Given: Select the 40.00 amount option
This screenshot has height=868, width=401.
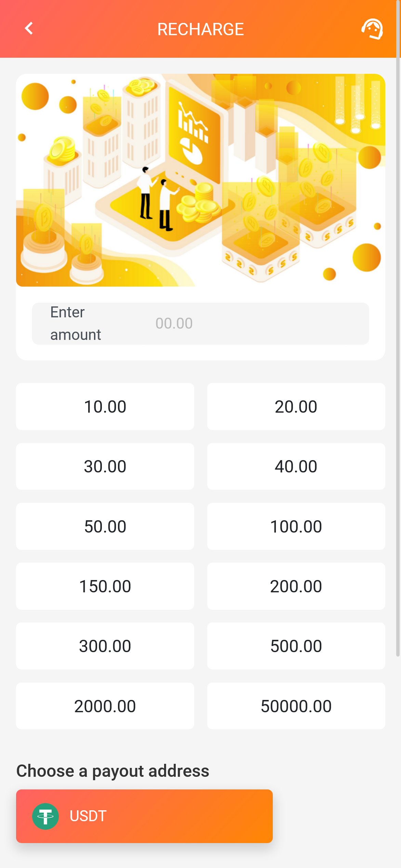Looking at the screenshot, I should point(296,466).
